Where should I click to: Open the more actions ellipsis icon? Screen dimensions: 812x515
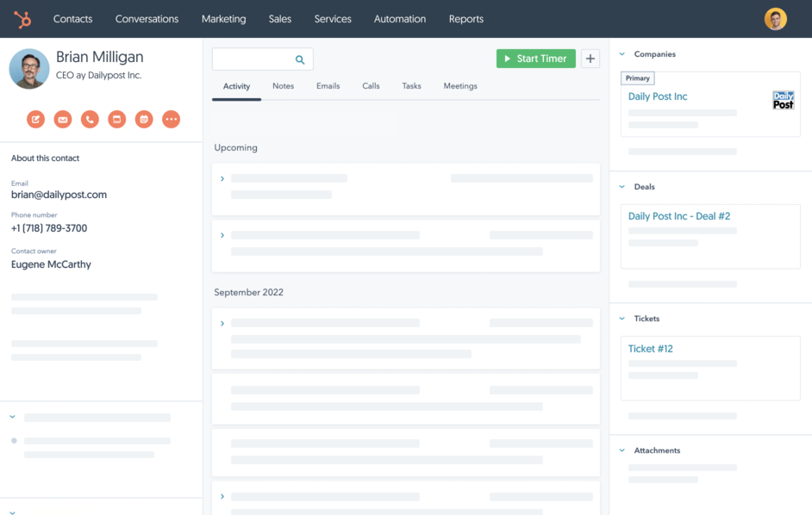click(x=171, y=119)
